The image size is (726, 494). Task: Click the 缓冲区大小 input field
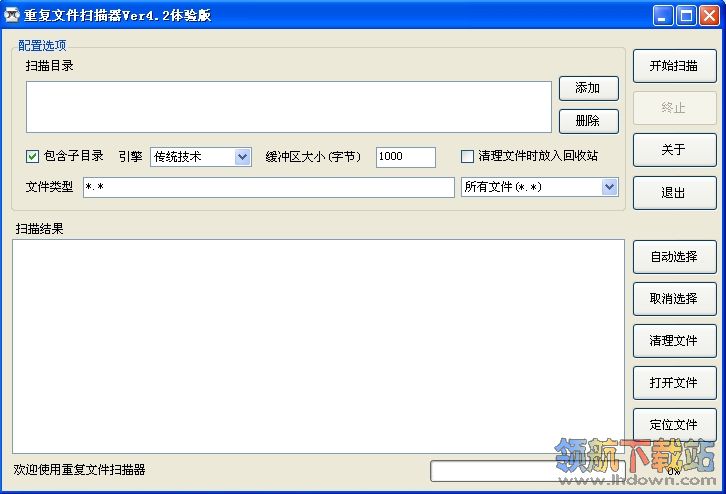pyautogui.click(x=405, y=157)
